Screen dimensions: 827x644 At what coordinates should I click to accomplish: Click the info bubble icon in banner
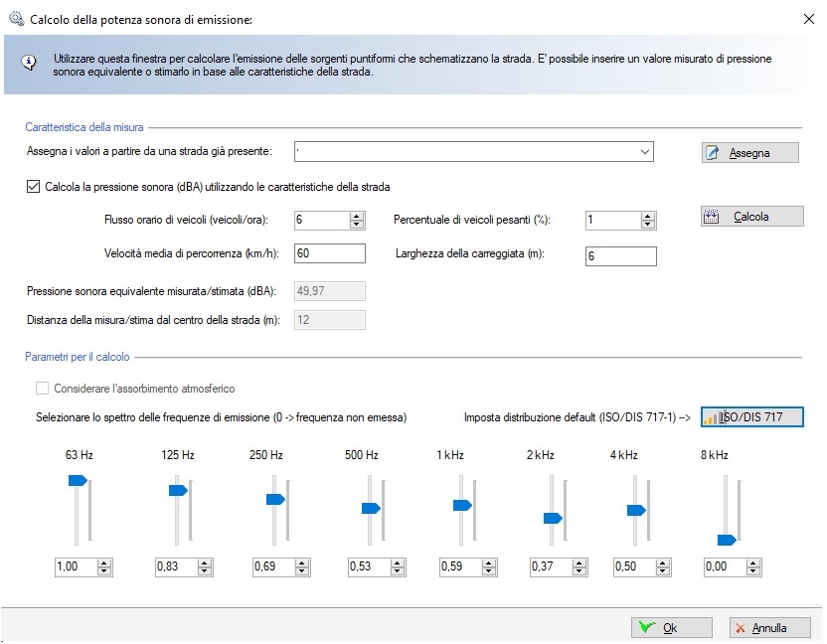[29, 64]
